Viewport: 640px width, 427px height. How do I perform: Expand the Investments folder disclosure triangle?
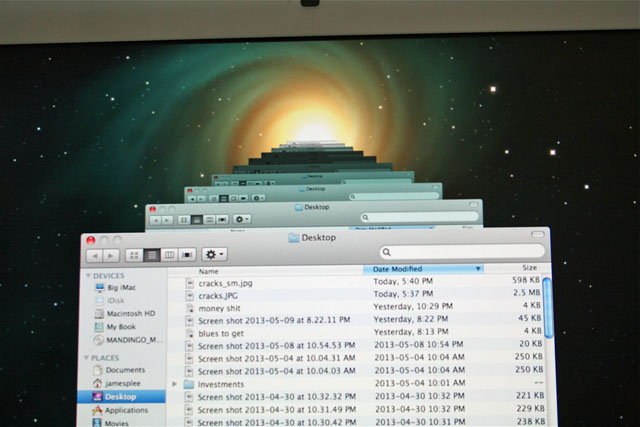click(174, 384)
